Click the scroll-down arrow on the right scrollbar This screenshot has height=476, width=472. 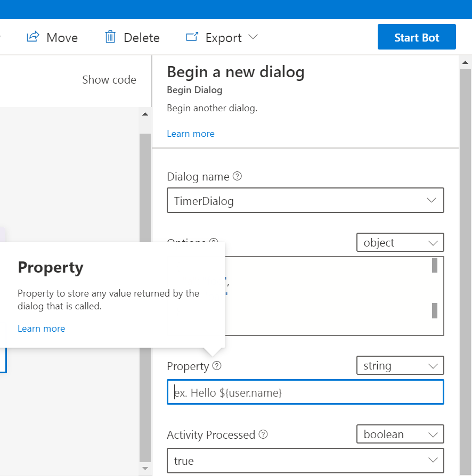[x=144, y=467]
